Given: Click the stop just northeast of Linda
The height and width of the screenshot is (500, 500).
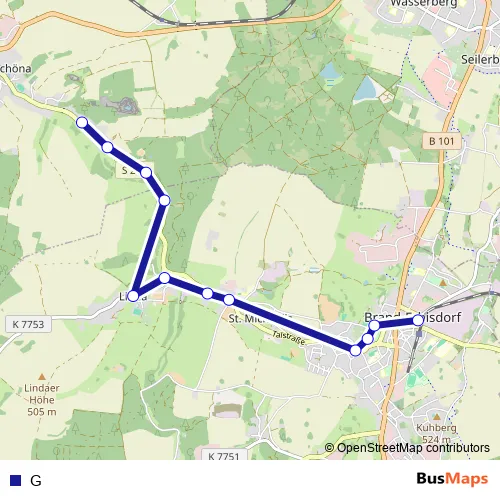Looking at the screenshot, I should (x=164, y=277).
